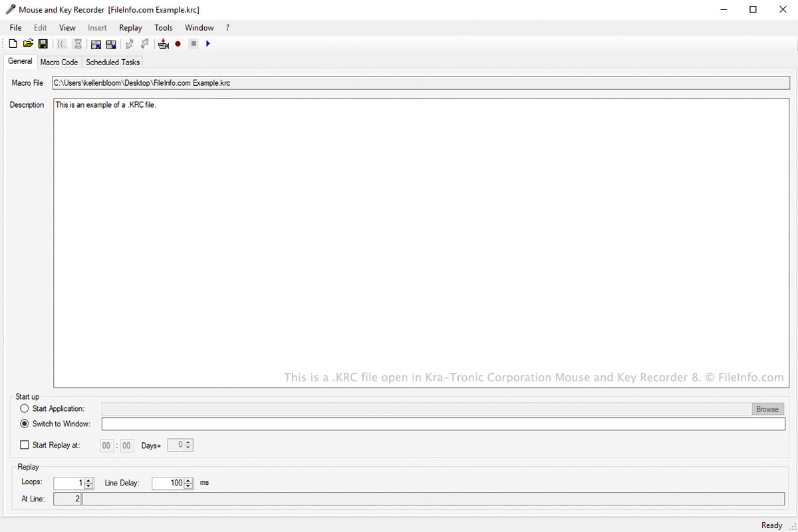
Task: Enable the Start Replay at checkbox
Action: tap(25, 446)
